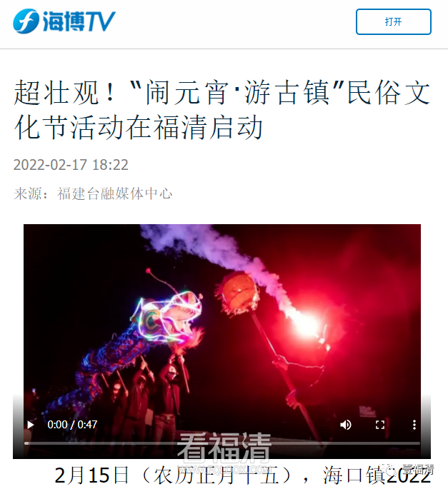Mute the video using the speaker icon

(345, 425)
